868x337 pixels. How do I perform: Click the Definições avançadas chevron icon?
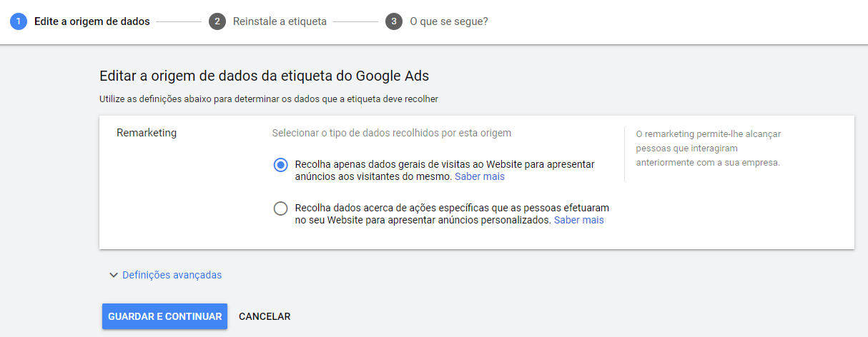(x=113, y=275)
